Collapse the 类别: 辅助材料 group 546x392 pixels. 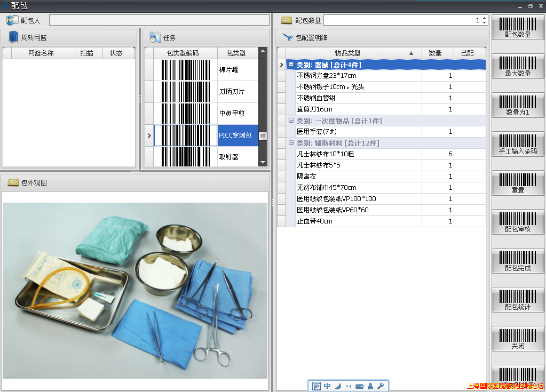pyautogui.click(x=291, y=143)
